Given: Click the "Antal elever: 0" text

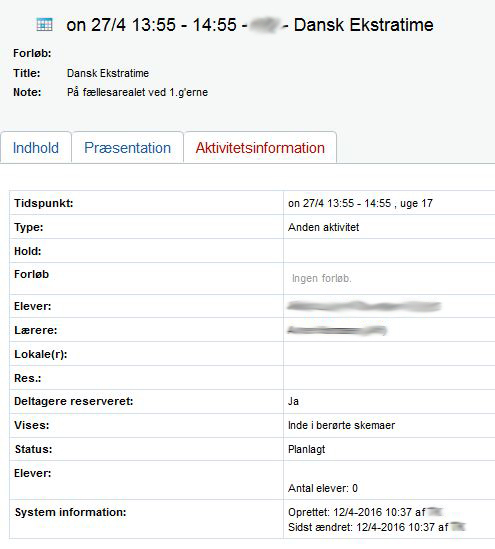Looking at the screenshot, I should 323,488.
